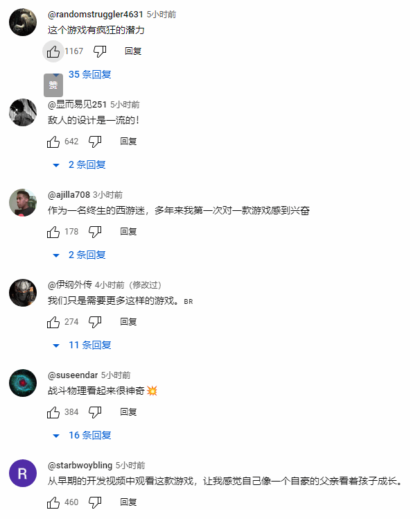Screen dimensions: 420x519
Task: Open the @randomstruggler4631 channel link
Action: tap(95, 15)
